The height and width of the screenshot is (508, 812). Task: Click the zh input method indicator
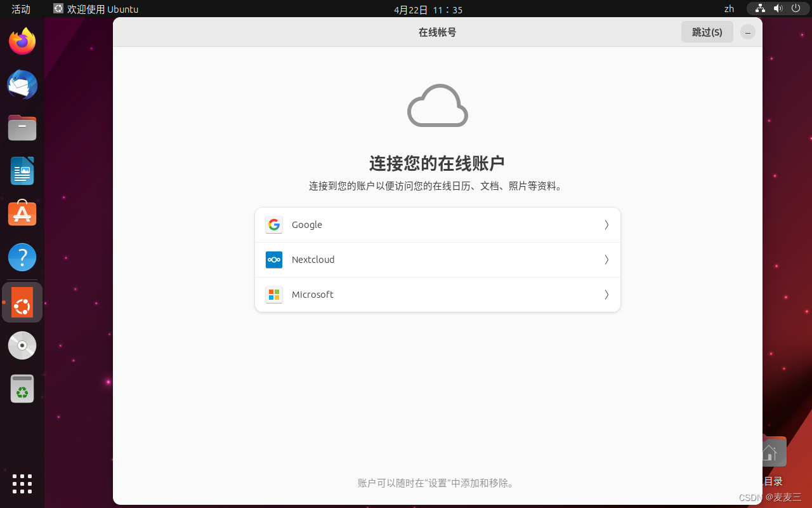[728, 9]
